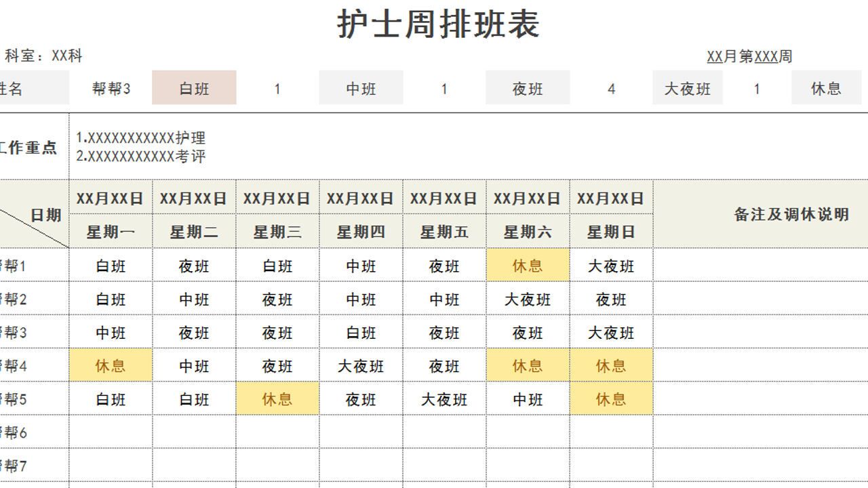Click the 备注及调休说明 header
This screenshot has height=488, width=868.
(x=791, y=214)
